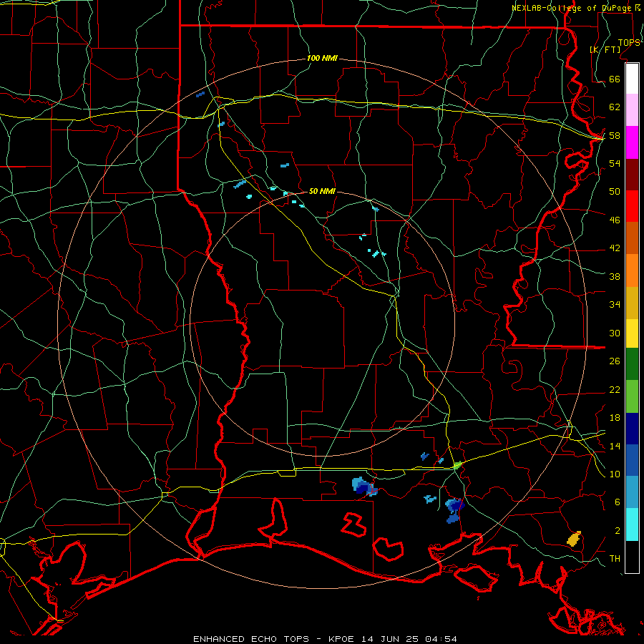Click the legend value '22'

pyautogui.click(x=615, y=389)
